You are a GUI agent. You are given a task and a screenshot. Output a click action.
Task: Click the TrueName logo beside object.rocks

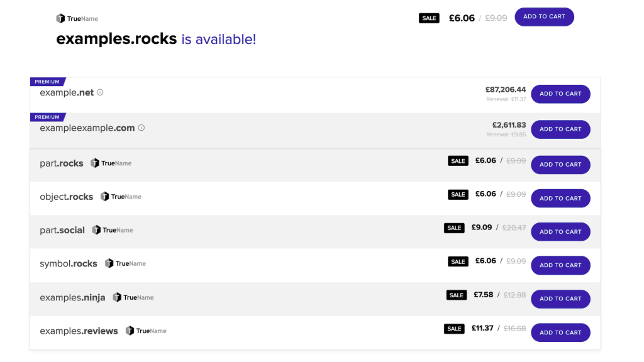pyautogui.click(x=121, y=197)
